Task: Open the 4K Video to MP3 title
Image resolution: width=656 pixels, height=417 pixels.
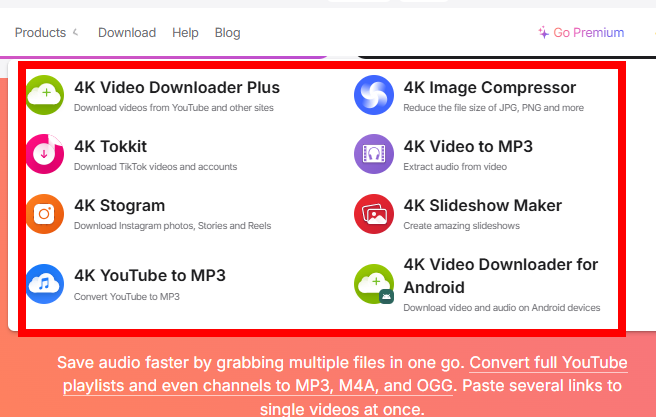Action: pos(468,146)
